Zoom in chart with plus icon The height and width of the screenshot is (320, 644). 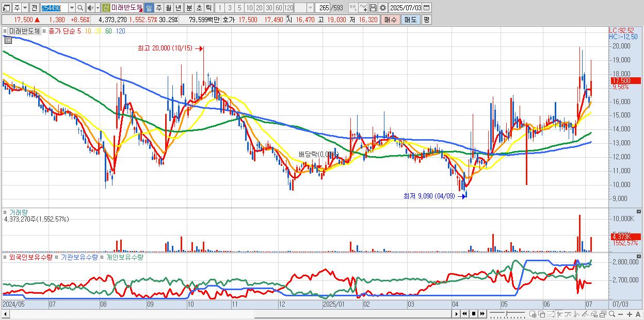point(630,314)
